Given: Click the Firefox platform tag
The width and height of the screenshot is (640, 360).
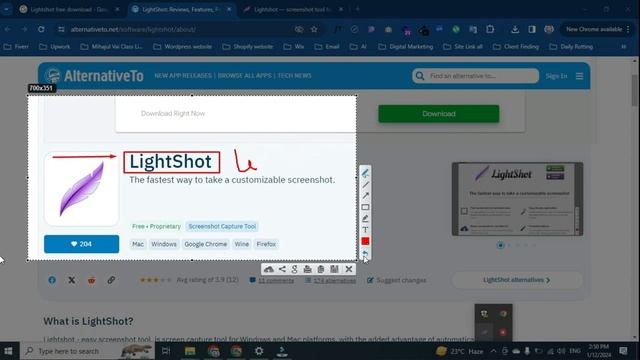Looking at the screenshot, I should [266, 244].
